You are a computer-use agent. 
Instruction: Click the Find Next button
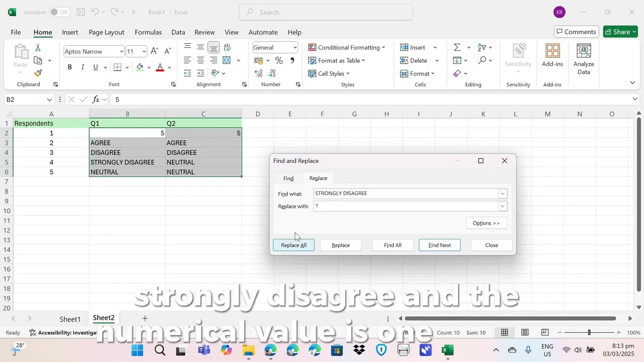click(440, 245)
